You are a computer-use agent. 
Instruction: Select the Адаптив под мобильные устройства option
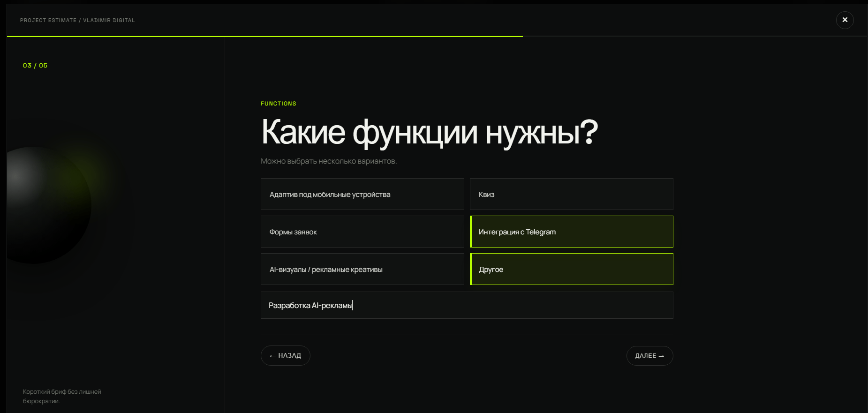[x=362, y=194]
